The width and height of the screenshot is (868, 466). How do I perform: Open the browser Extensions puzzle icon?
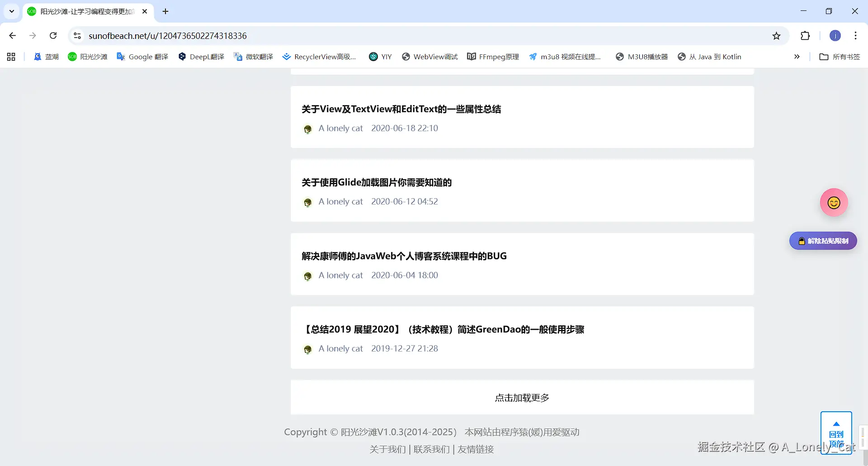coord(805,35)
